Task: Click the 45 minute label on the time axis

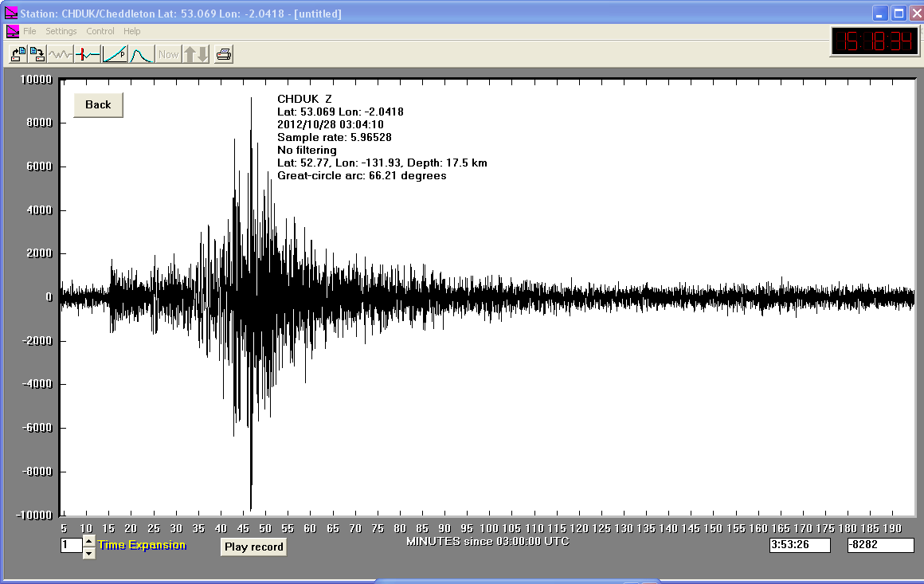Action: point(243,528)
